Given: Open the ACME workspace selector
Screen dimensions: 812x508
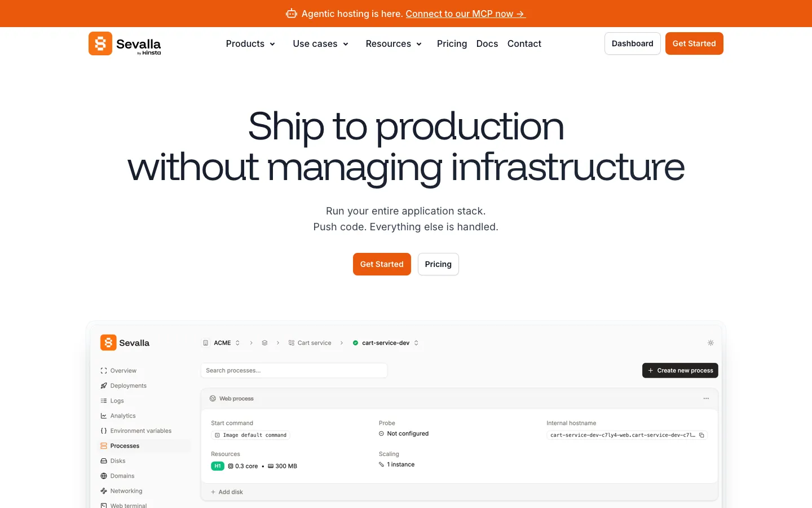Looking at the screenshot, I should point(222,343).
